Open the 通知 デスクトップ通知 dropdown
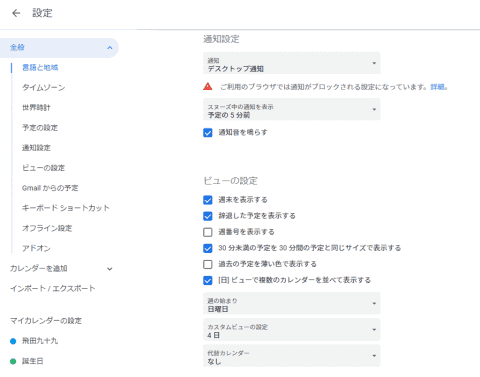 [292, 63]
